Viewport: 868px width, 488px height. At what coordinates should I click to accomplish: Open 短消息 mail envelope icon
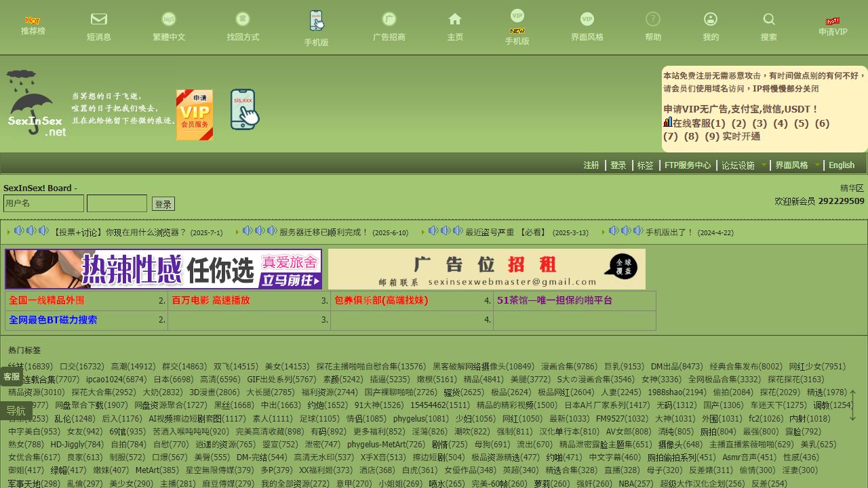(99, 20)
